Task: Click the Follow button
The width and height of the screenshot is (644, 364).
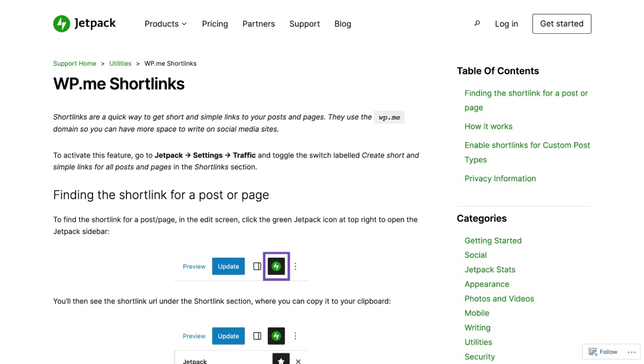Action: pos(603,351)
